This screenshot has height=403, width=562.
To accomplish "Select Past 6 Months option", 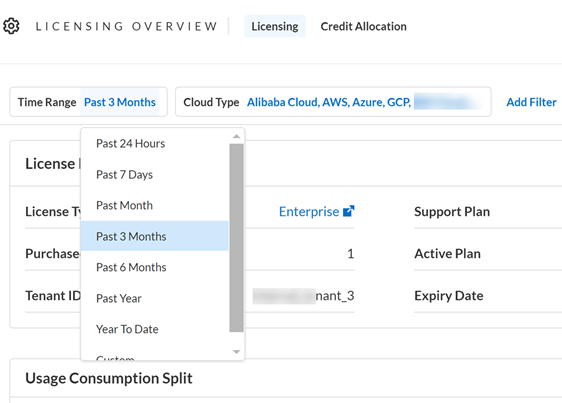I will (154, 267).
